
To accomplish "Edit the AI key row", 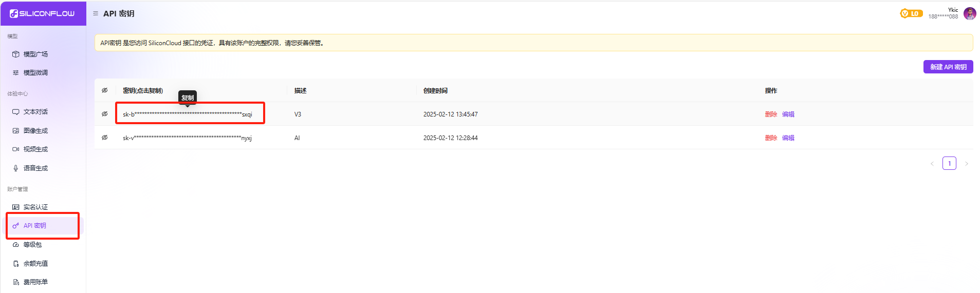I will 788,138.
